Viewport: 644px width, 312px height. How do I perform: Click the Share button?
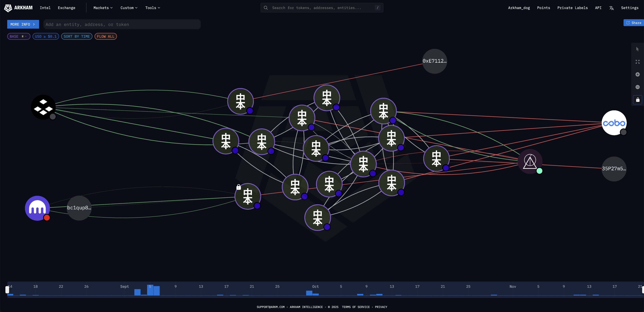coord(633,23)
